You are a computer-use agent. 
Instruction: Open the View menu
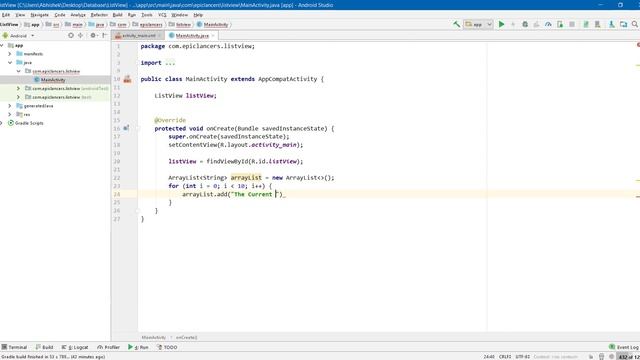pos(20,15)
